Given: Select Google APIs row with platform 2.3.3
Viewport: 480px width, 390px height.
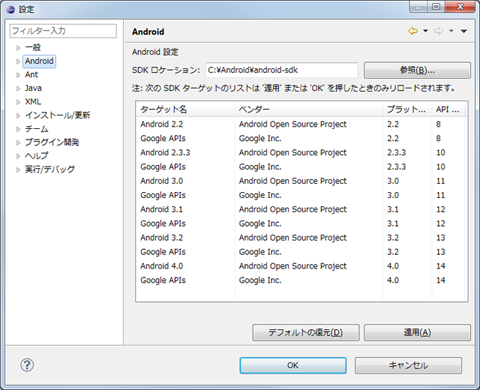Looking at the screenshot, I should point(301,167).
